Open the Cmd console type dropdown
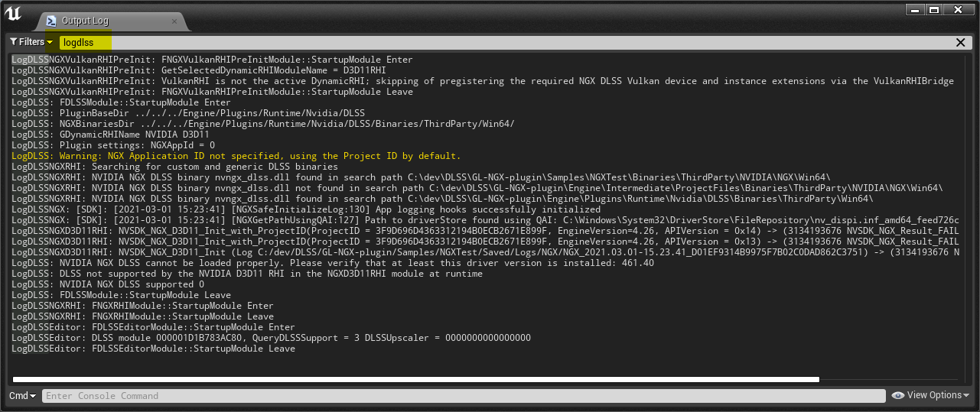 [x=22, y=395]
